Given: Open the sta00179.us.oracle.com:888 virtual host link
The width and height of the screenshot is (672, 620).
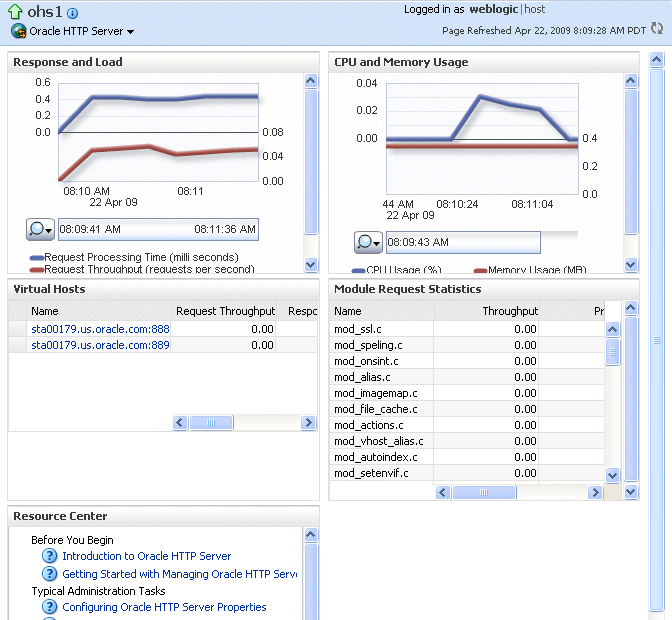Looking at the screenshot, I should [100, 329].
